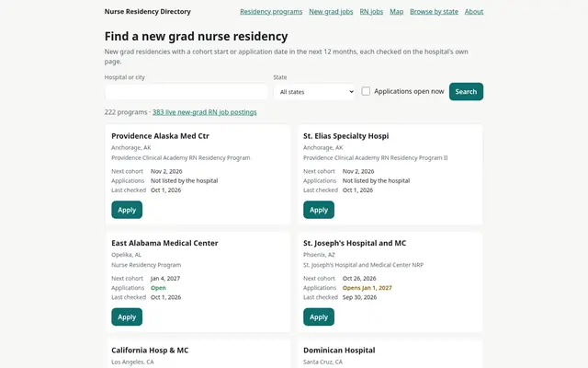The height and width of the screenshot is (368, 588).
Task: Apply to Providence Alaska Med Ctr
Action: (127, 210)
